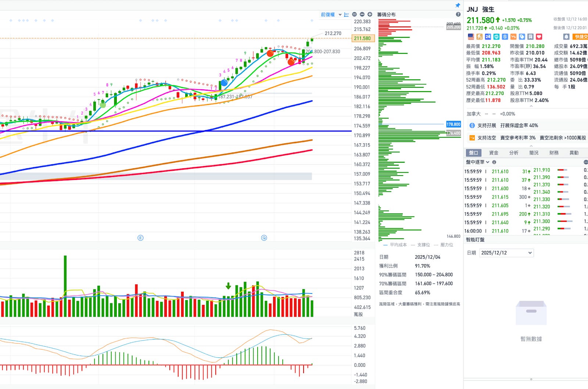The image size is (588, 389).
Task: Click the orange short-selling icon in icon row
Action: pos(513,37)
